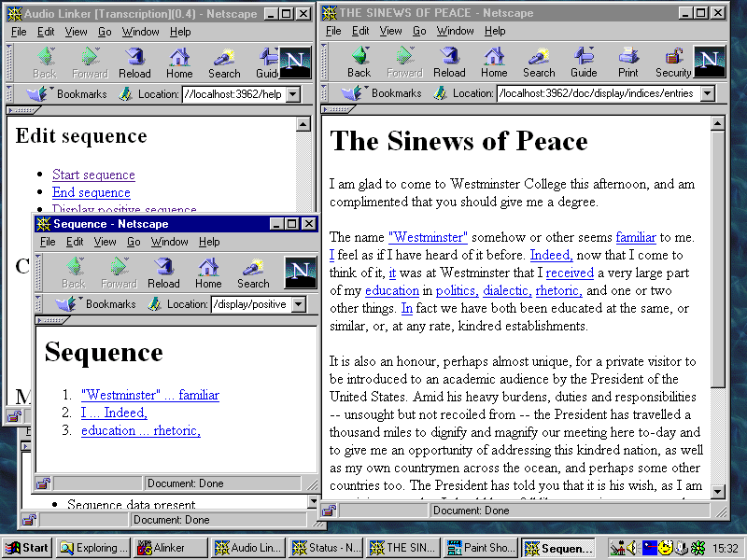Click the dialectic, link in the speech

coord(507,290)
